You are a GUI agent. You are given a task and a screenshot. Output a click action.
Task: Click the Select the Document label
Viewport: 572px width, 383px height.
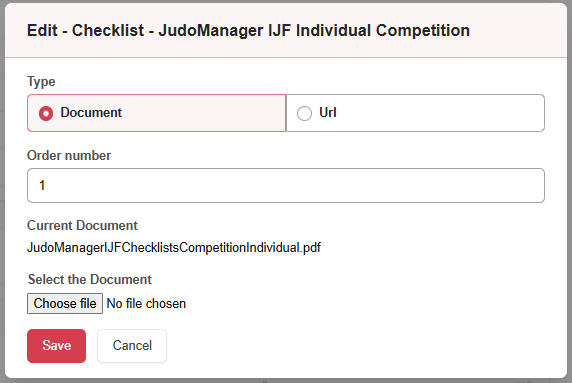(x=90, y=279)
